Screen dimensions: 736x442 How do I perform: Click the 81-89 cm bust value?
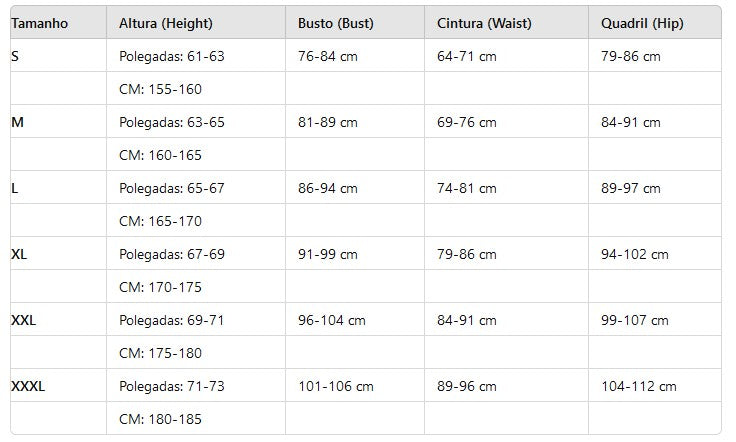328,122
